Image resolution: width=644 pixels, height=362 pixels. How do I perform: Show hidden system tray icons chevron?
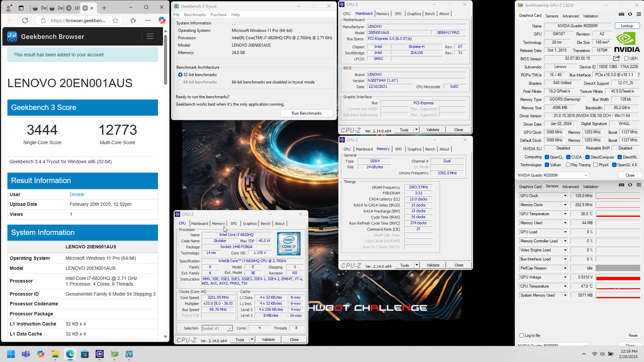[584, 354]
